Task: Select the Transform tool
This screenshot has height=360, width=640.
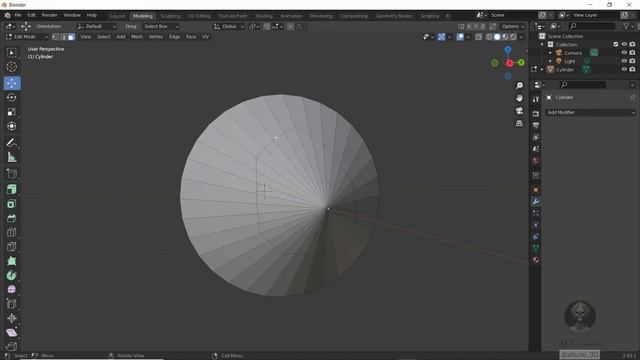Action: pyautogui.click(x=11, y=126)
